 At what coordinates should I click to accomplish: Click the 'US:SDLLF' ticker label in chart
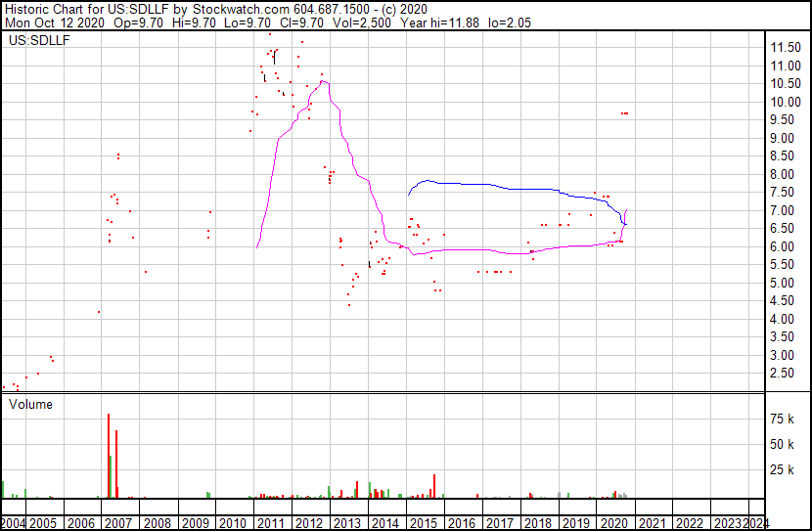[x=39, y=40]
